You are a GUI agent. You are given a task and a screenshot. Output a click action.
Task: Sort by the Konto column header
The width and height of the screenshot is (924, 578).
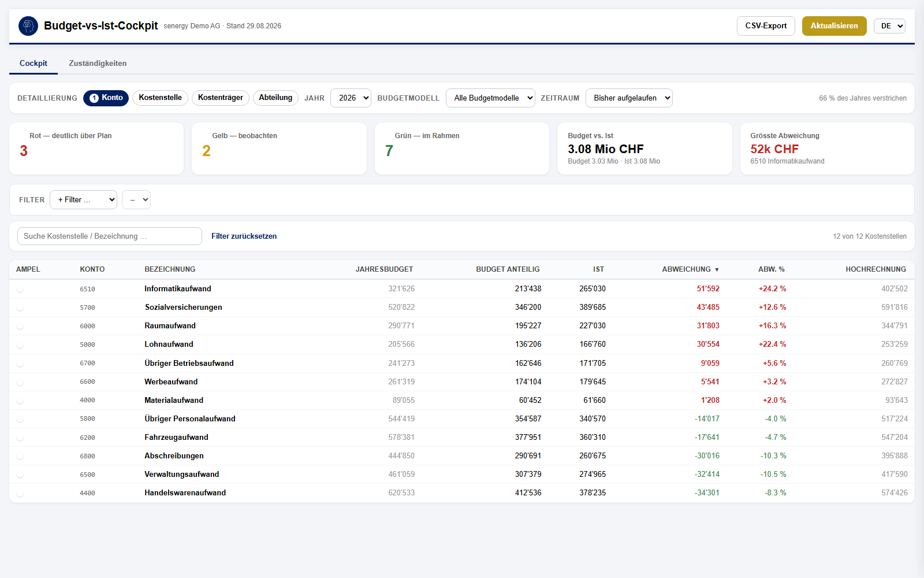(92, 269)
